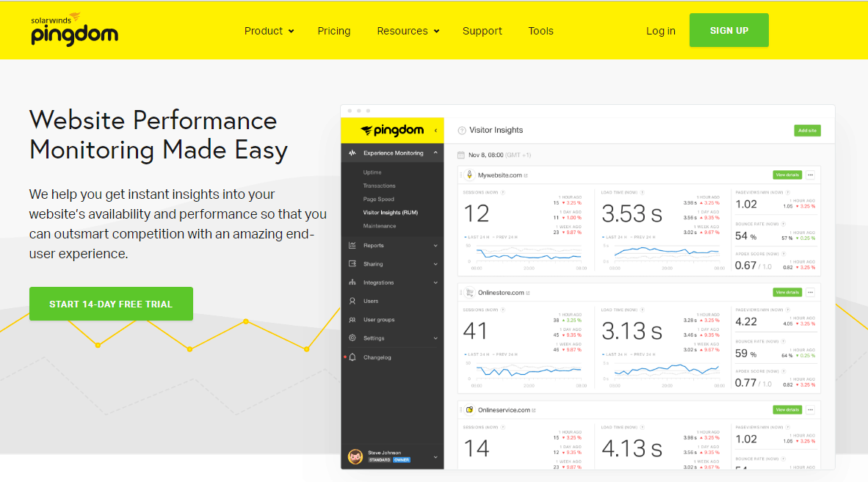Screen dimensions: 868x482
Task: Click the Onlineservice.com site icon
Action: click(x=469, y=409)
